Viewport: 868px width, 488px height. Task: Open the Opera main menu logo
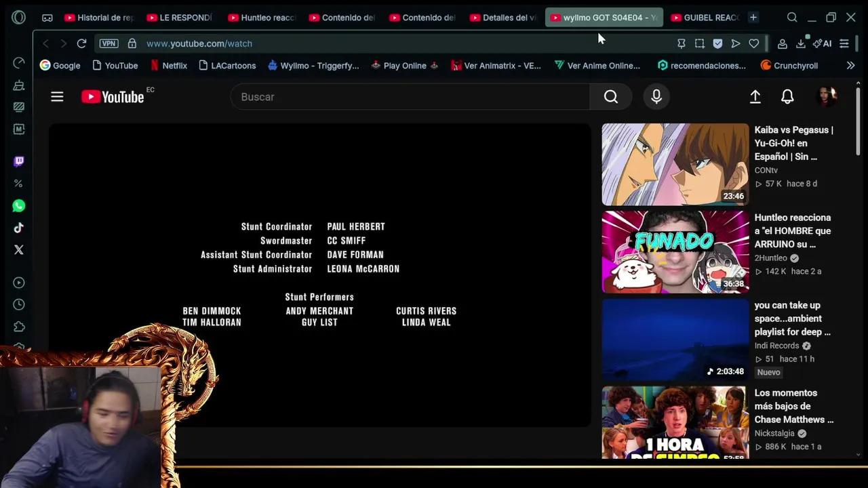(x=18, y=17)
